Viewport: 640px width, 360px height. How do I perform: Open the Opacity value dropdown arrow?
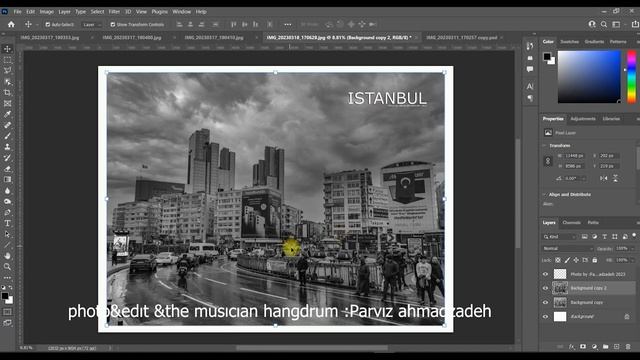632,248
